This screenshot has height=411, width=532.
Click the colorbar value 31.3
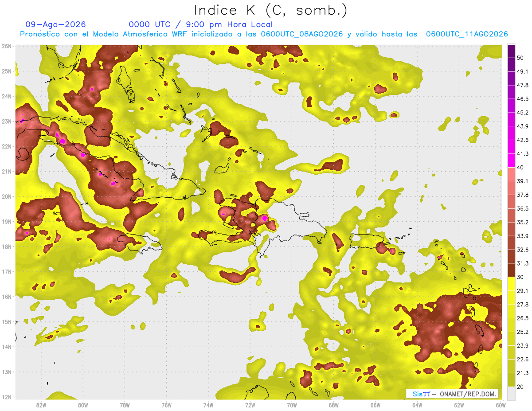[x=523, y=263]
